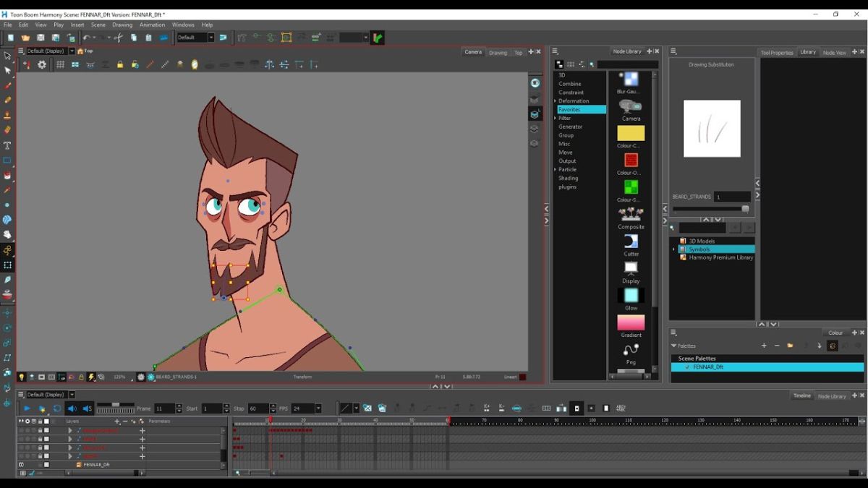Click the Node Library search icon

point(592,64)
